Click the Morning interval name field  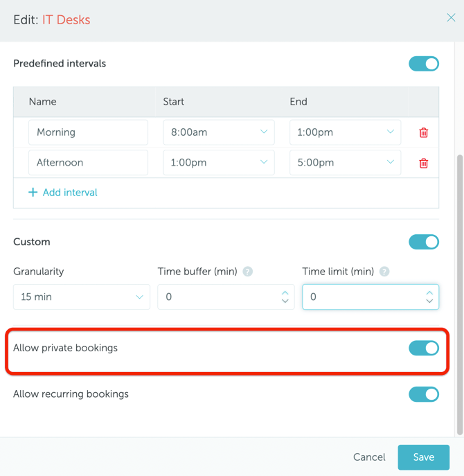pos(88,132)
